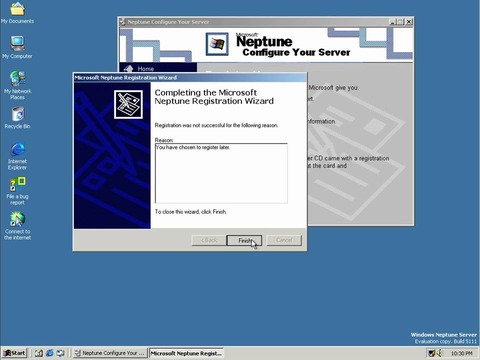Click 'You have chosen to register later' text

(193, 147)
